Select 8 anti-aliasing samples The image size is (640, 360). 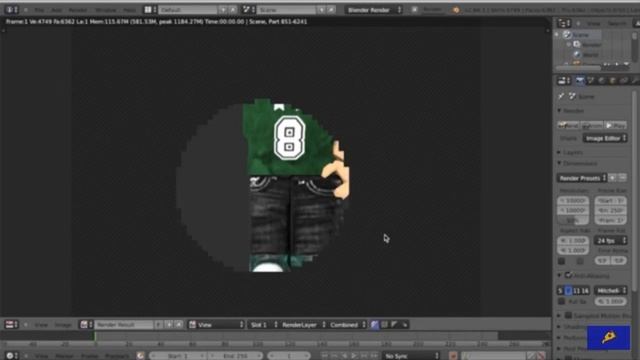click(x=568, y=291)
